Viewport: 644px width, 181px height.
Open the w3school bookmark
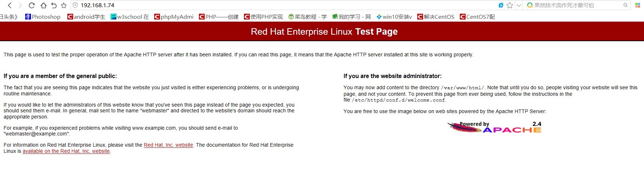tap(130, 17)
